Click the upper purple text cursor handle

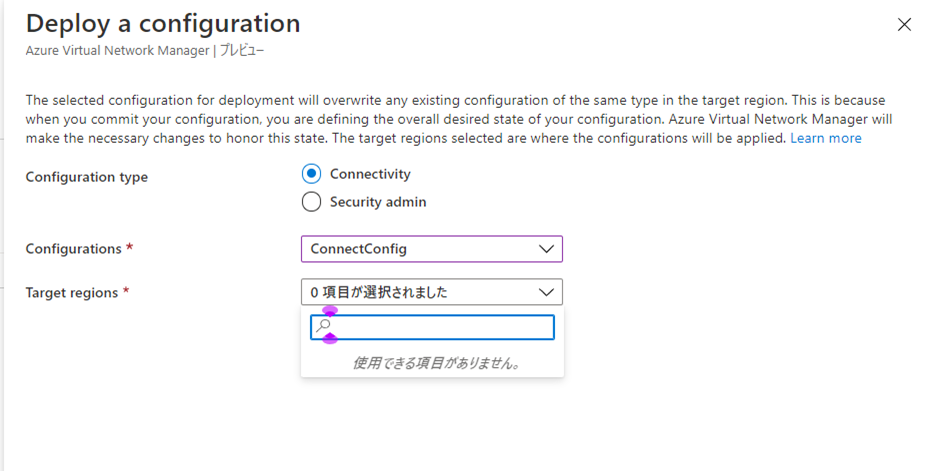(x=331, y=311)
